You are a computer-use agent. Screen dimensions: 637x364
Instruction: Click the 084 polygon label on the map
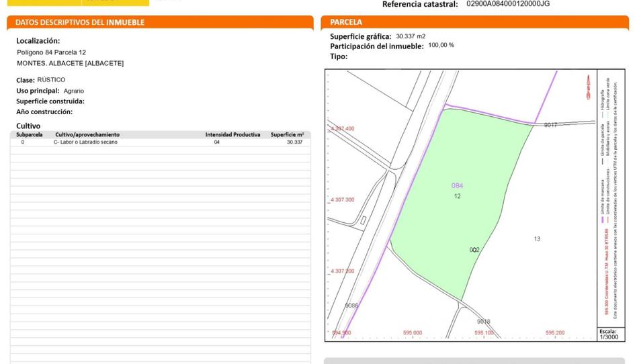[457, 185]
